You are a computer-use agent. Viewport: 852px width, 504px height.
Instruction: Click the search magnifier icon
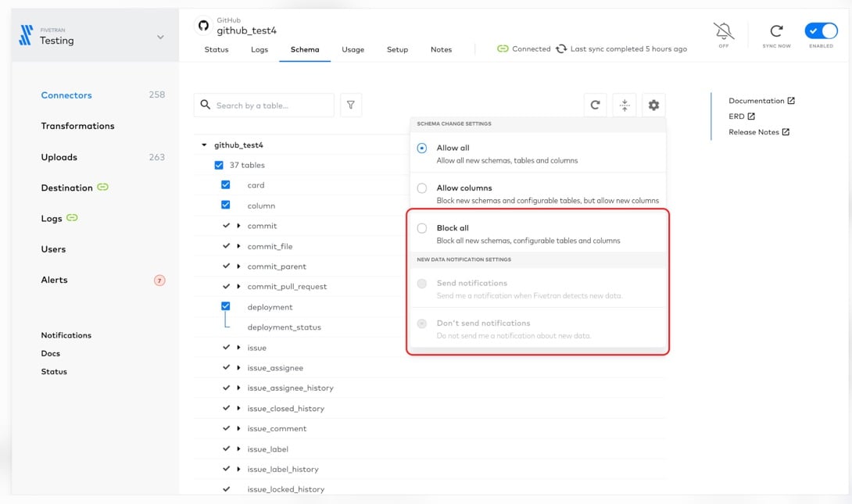click(x=205, y=105)
